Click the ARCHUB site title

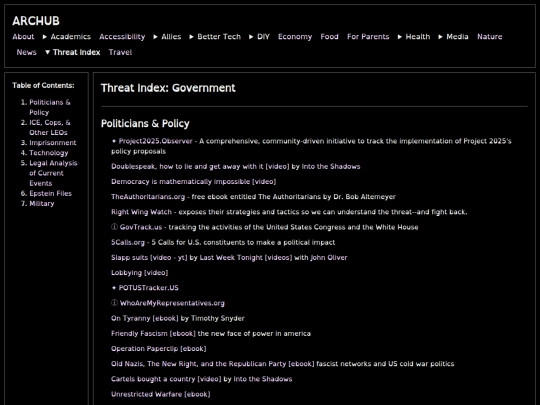point(36,21)
